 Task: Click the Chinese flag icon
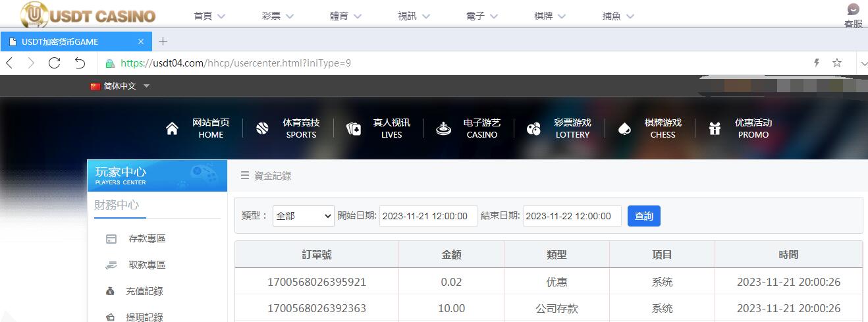95,86
